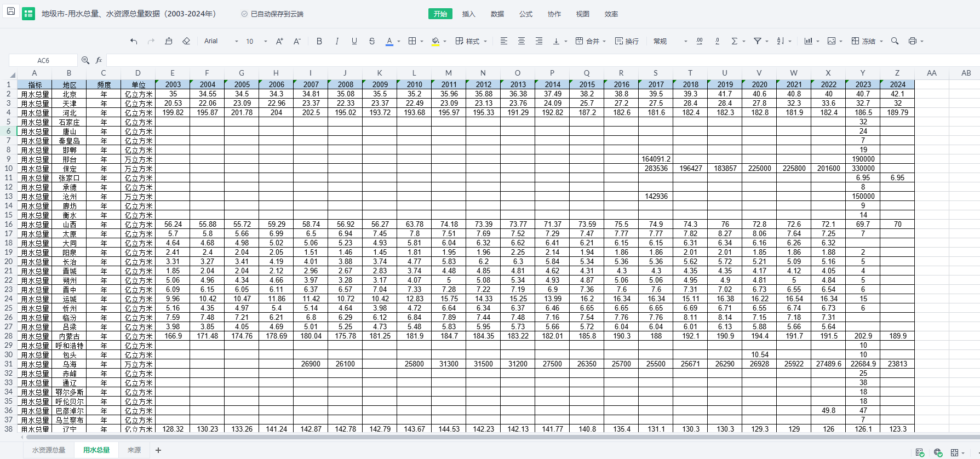Image resolution: width=980 pixels, height=459 pixels.
Task: Click the AC6 cell name box
Action: 43,60
